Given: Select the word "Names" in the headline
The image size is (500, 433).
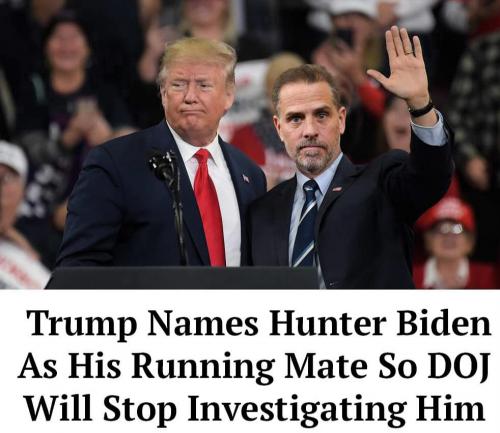Looking at the screenshot, I should (202, 323).
